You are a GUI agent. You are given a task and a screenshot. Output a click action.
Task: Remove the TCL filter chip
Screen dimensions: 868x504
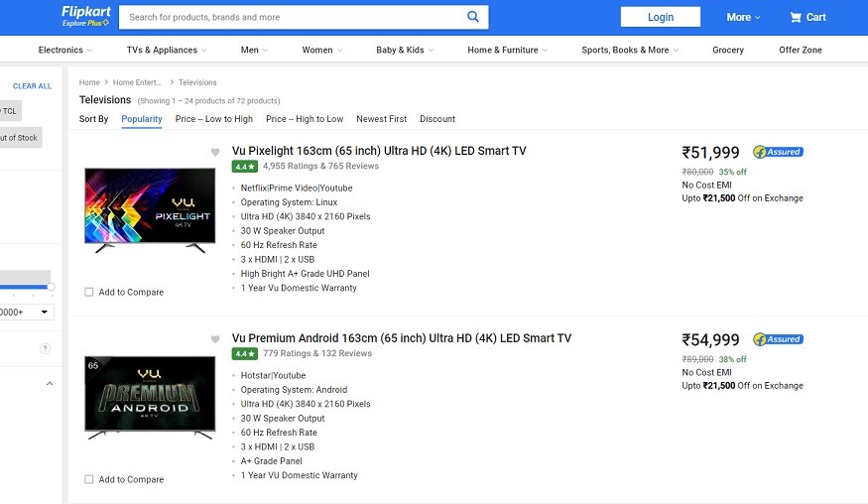pos(10,111)
